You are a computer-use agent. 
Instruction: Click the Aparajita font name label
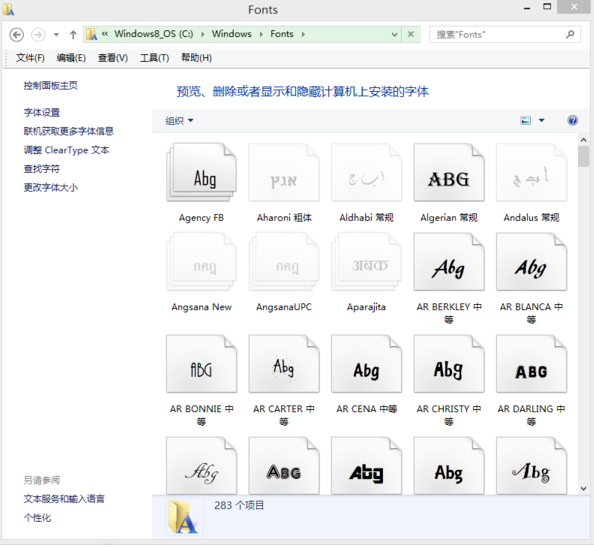click(x=366, y=307)
